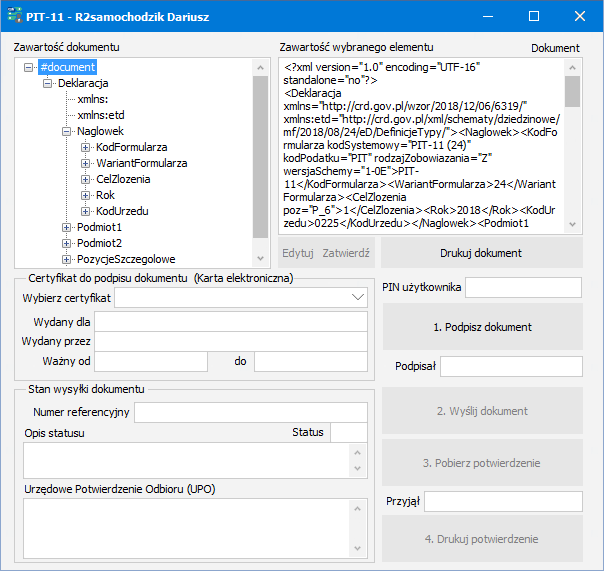Screen dimensions: 604x571
Task: Expand the KodFormularza node
Action: tap(86, 147)
